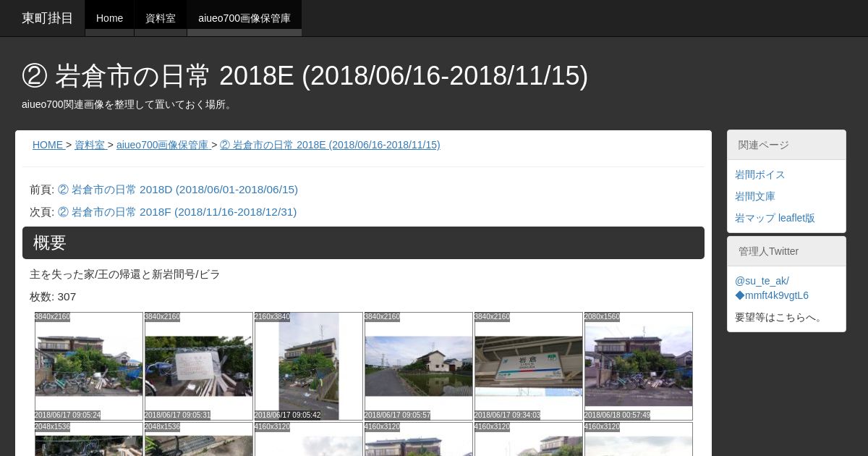Screen dimensions: 868x456
Task: Click the aiueo700画像保管庫 breadcrumb link
Action: tap(162, 145)
